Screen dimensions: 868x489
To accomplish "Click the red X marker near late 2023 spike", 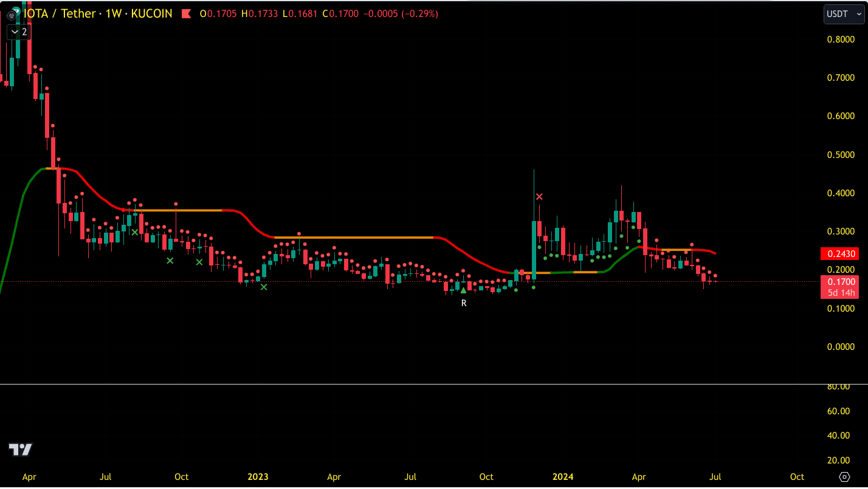I will point(539,197).
